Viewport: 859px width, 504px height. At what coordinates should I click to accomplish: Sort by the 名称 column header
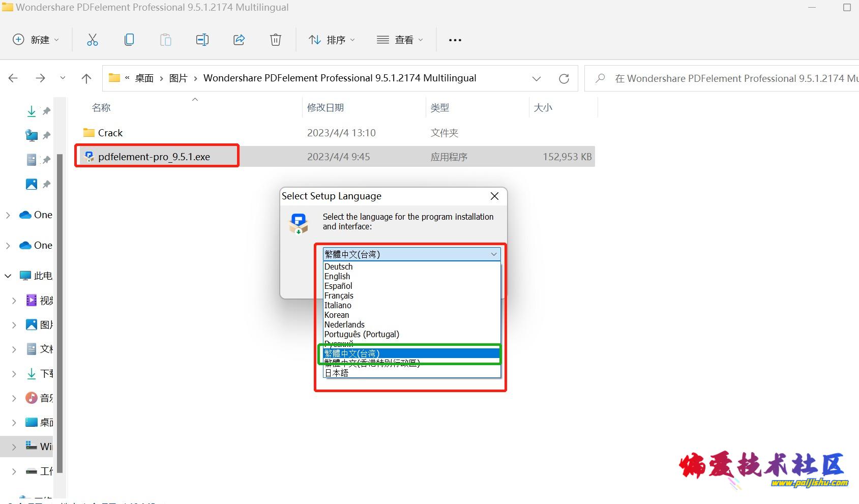pyautogui.click(x=101, y=108)
